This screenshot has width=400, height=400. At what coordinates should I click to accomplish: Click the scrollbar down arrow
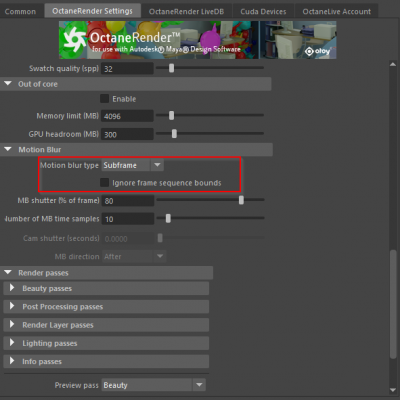point(393,390)
